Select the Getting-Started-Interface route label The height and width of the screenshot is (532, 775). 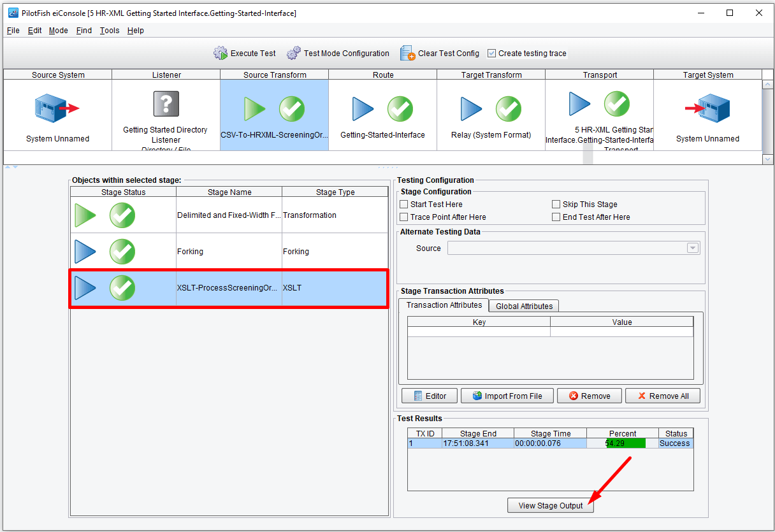point(382,135)
